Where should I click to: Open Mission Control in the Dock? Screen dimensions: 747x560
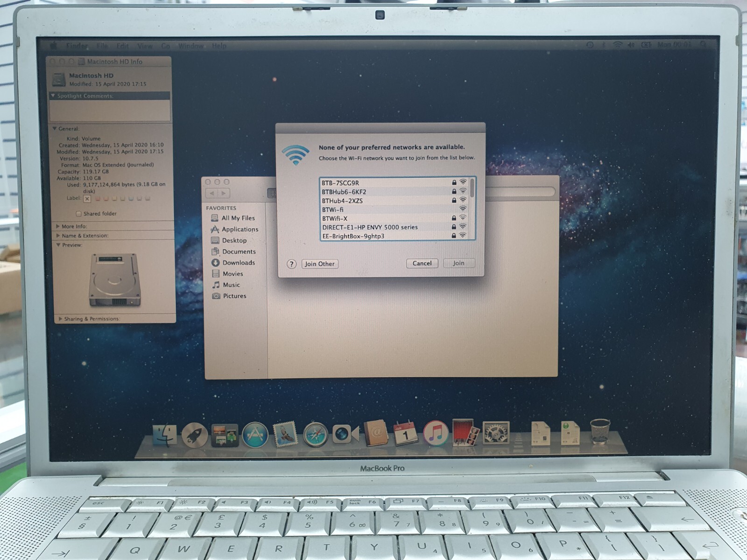[x=225, y=436]
